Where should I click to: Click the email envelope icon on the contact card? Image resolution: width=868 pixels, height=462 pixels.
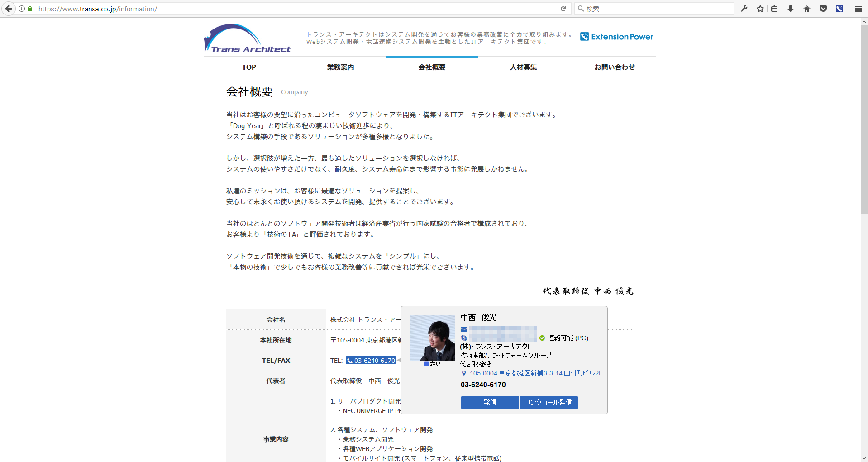point(464,329)
